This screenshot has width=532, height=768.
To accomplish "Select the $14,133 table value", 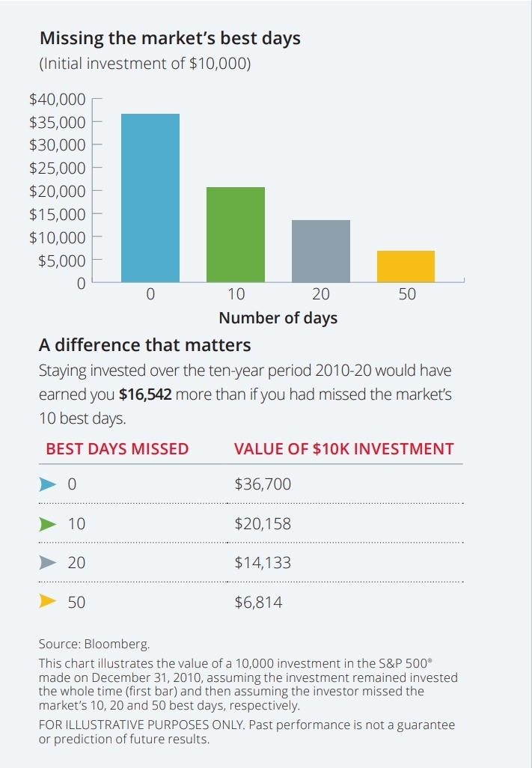I will [263, 562].
